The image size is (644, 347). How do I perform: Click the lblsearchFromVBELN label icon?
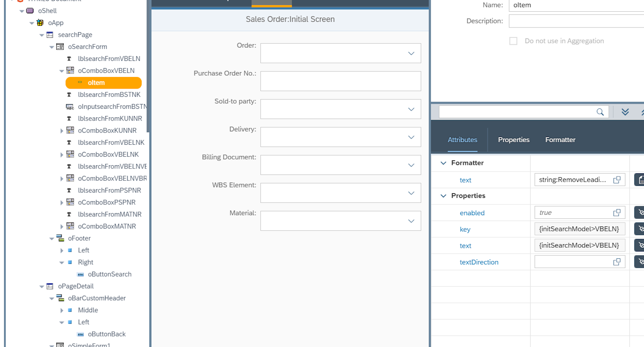click(69, 59)
